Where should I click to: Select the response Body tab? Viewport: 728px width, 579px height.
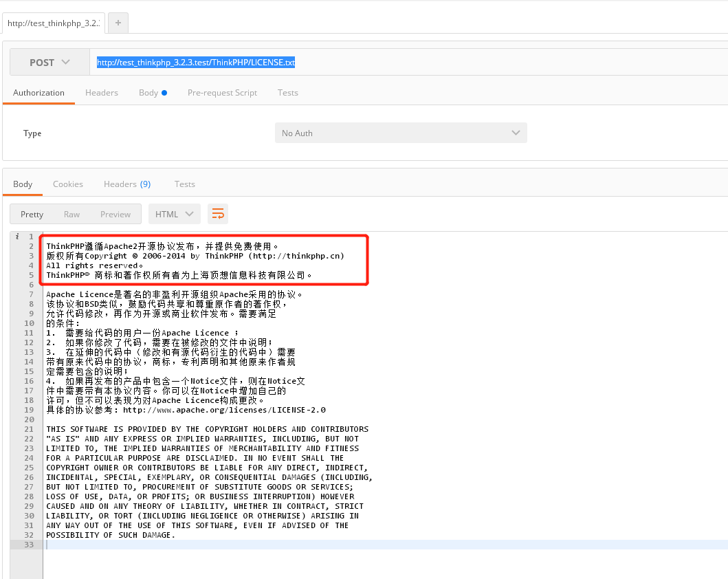(23, 184)
